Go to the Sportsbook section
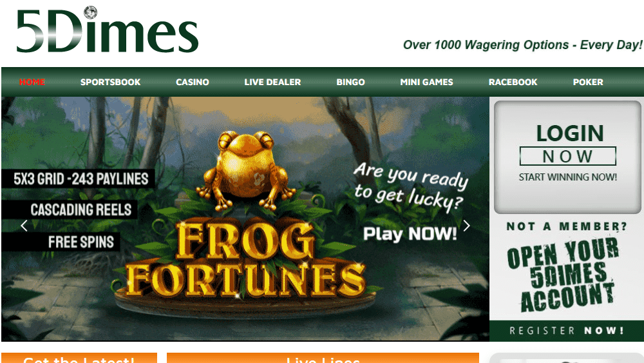Image resolution: width=644 pixels, height=363 pixels. click(111, 83)
